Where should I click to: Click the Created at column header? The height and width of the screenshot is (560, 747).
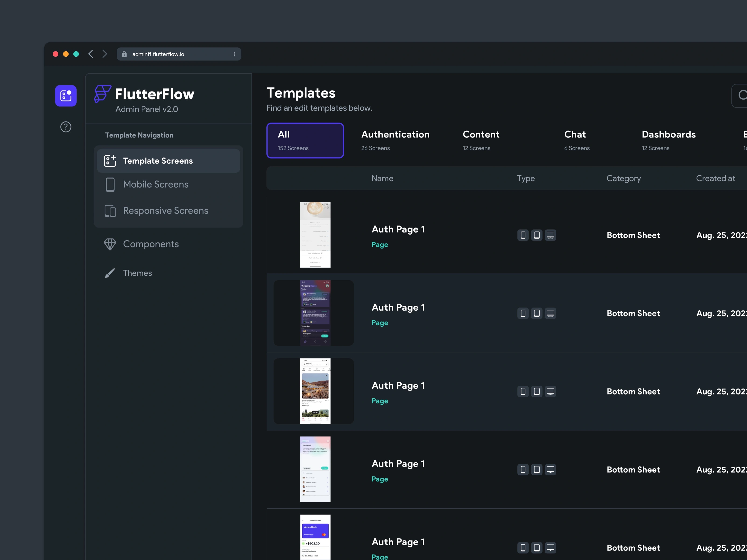click(x=715, y=178)
